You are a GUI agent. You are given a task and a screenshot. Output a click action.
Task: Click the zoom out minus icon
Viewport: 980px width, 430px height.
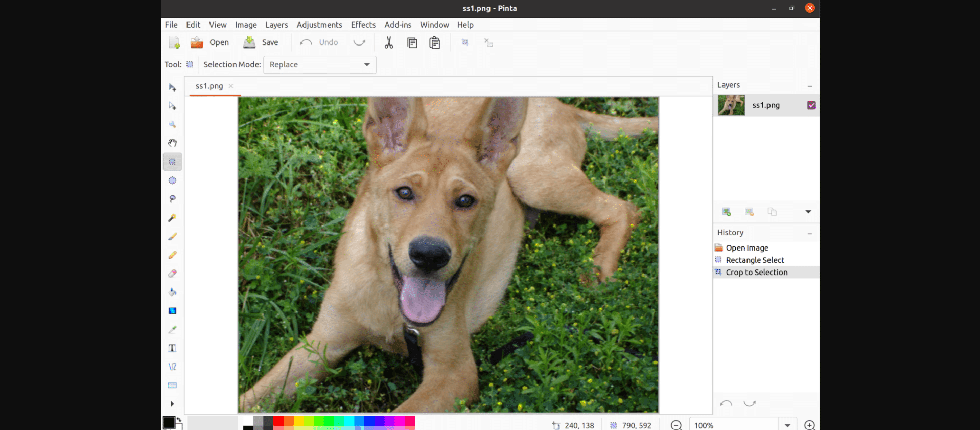[x=676, y=425]
